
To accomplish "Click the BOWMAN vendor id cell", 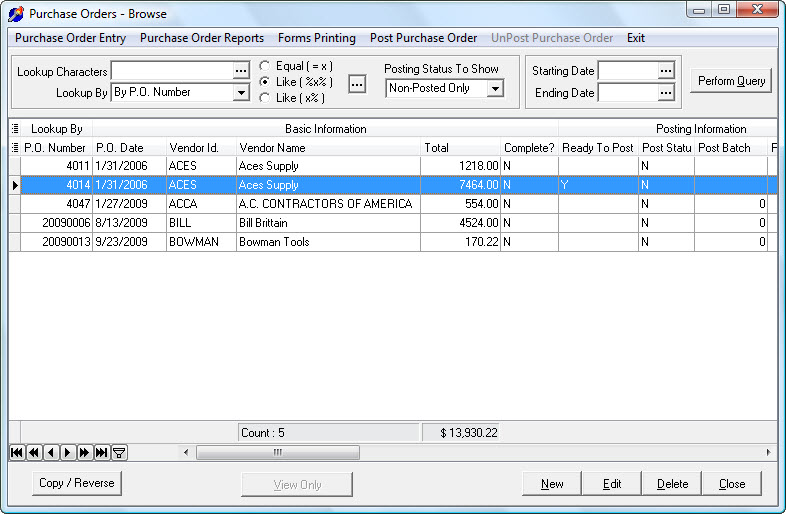I will tap(201, 242).
